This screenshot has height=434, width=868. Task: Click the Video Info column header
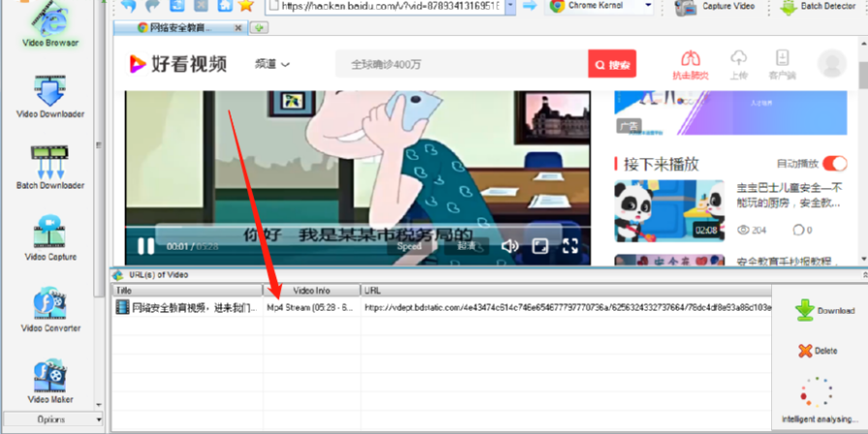(312, 291)
